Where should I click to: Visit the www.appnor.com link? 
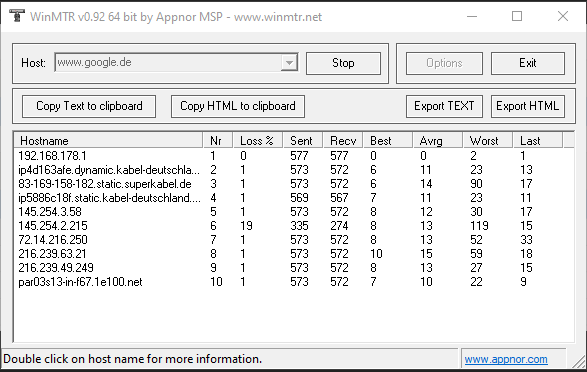point(506,359)
